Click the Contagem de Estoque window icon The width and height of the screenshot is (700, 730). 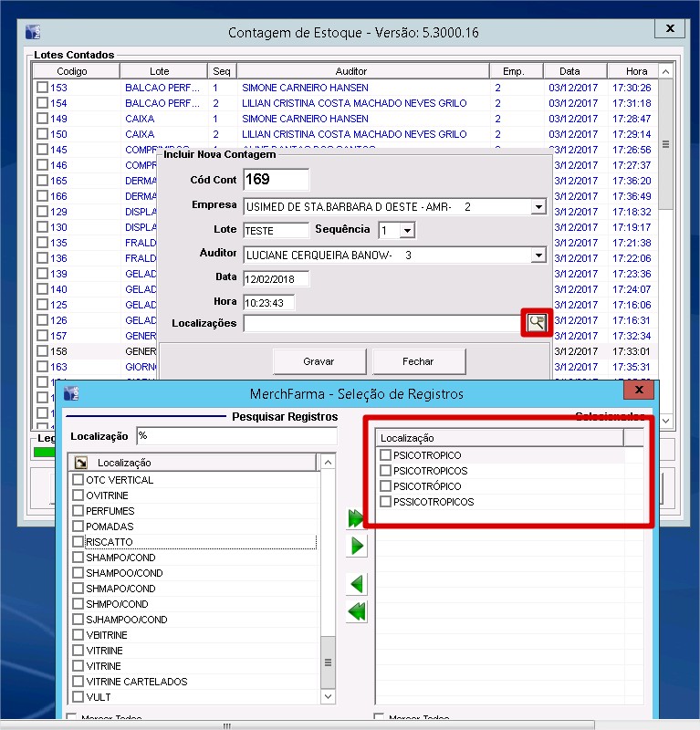(x=34, y=33)
